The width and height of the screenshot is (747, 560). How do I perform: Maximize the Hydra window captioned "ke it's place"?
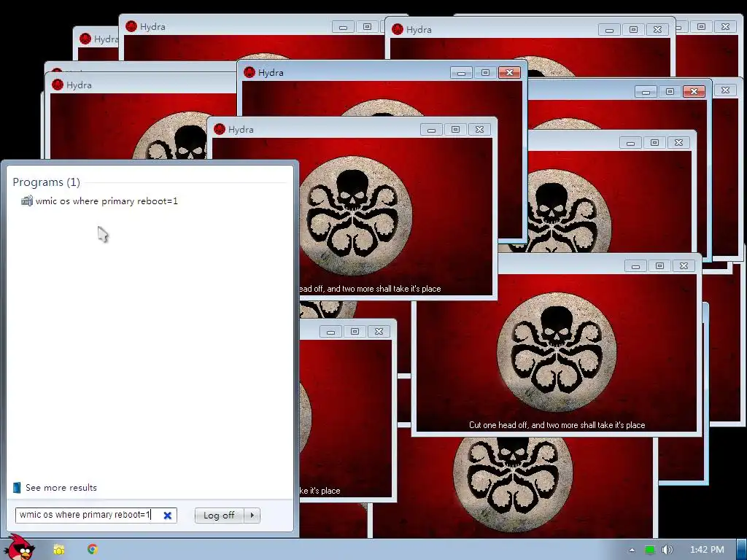pyautogui.click(x=355, y=332)
